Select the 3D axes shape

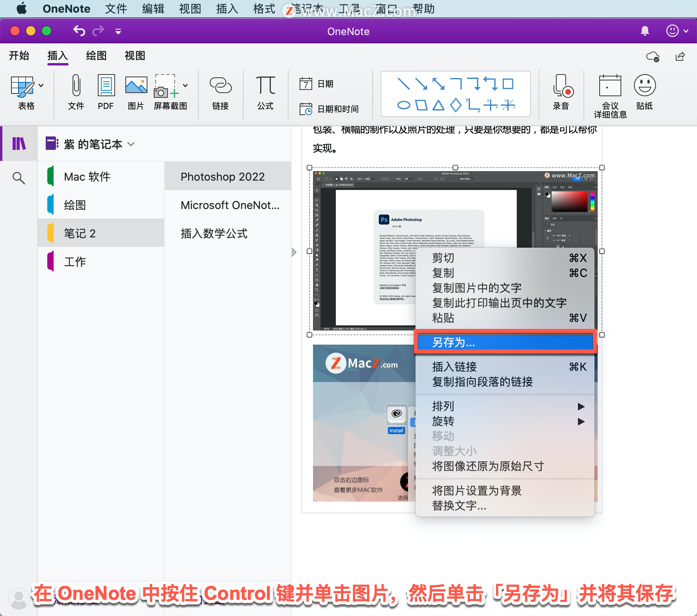pos(508,105)
